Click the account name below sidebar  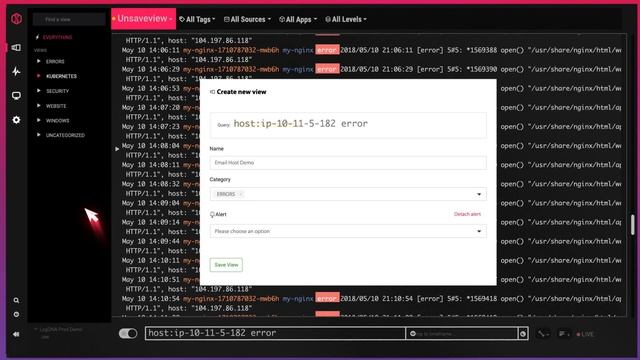pyautogui.click(x=60, y=329)
